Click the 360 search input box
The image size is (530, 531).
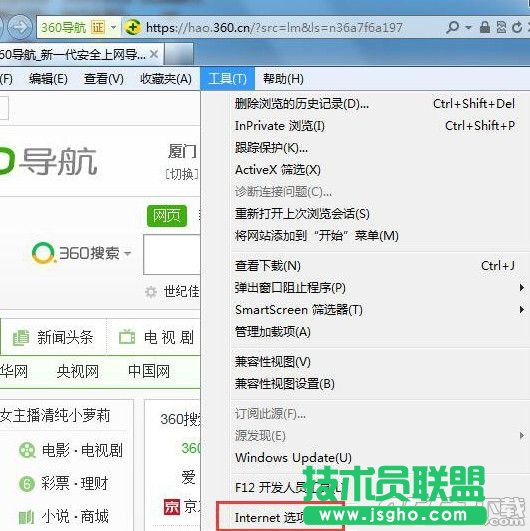172,254
